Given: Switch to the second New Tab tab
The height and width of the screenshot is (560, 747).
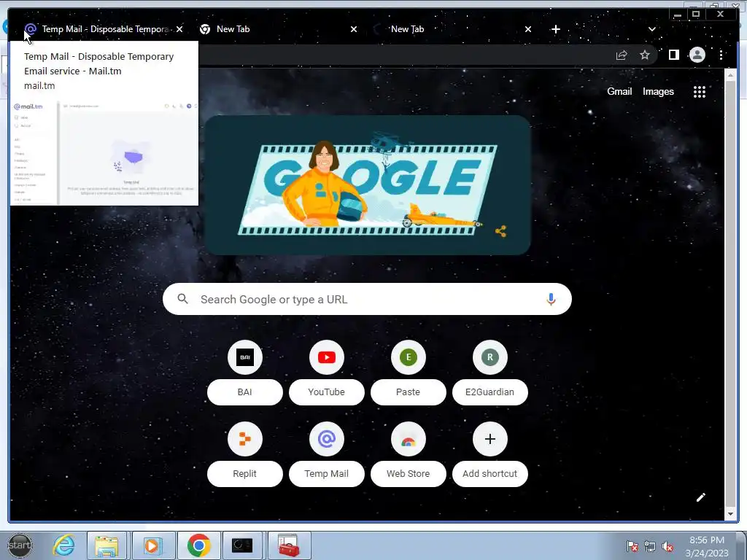Looking at the screenshot, I should [x=451, y=29].
